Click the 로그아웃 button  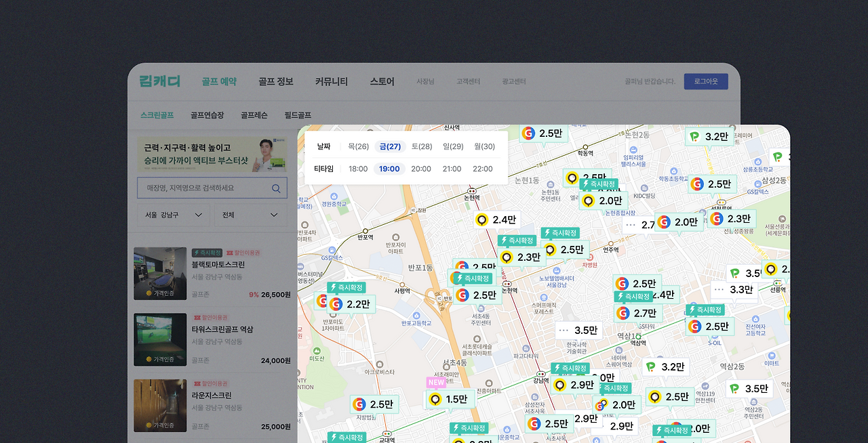pos(706,81)
